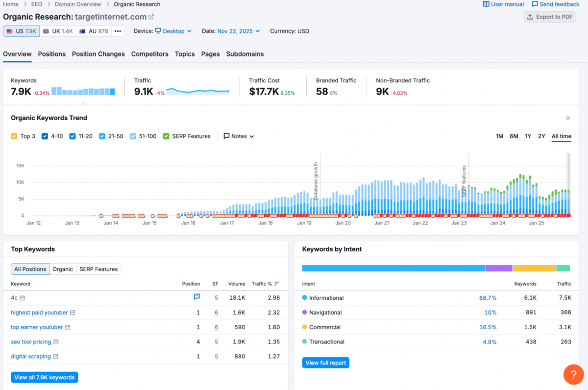Set chart range to 1Y
The image size is (588, 390).
(528, 136)
